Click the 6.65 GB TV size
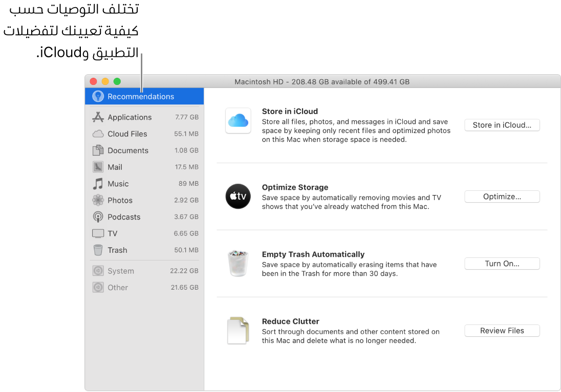561x392 pixels. pos(186,233)
